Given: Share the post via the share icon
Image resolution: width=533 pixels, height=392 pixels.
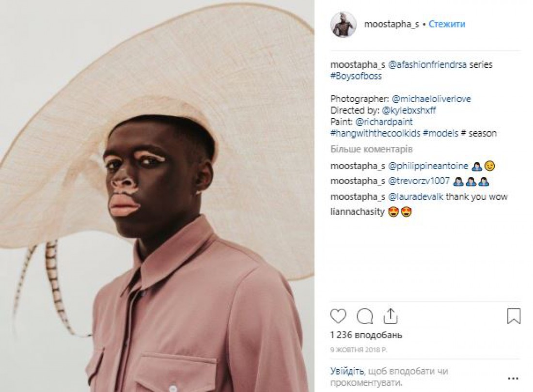Looking at the screenshot, I should (391, 316).
